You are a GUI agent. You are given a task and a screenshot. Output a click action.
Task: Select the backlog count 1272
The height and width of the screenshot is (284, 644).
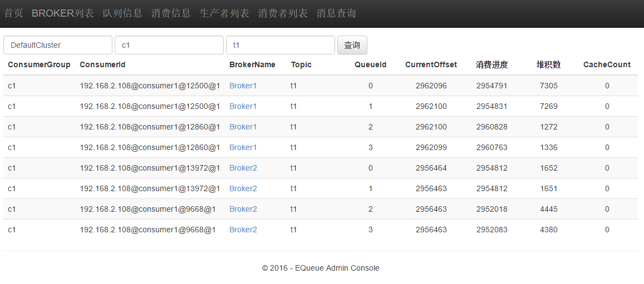549,127
